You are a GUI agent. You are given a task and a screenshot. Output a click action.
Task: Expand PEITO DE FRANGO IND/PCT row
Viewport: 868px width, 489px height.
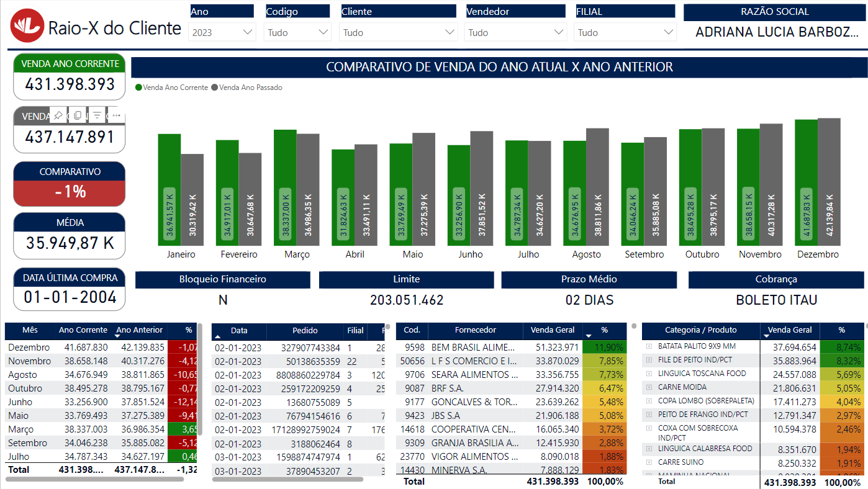click(x=649, y=415)
